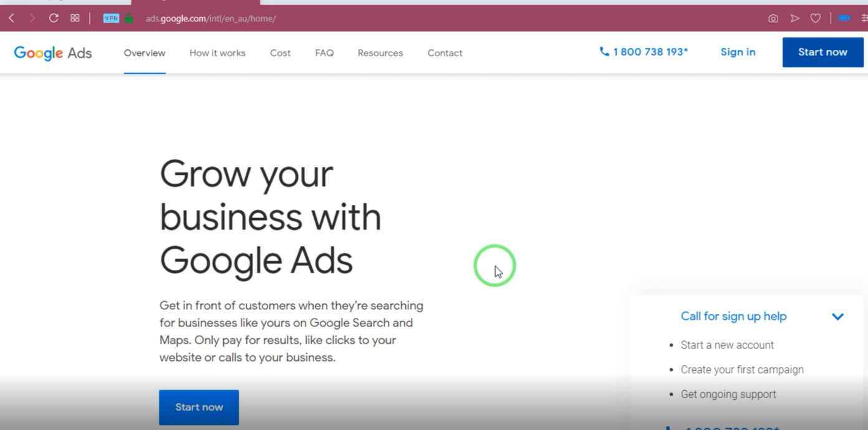
Task: Click the 'Grow your business with Google Ads' headline
Action: click(270, 217)
